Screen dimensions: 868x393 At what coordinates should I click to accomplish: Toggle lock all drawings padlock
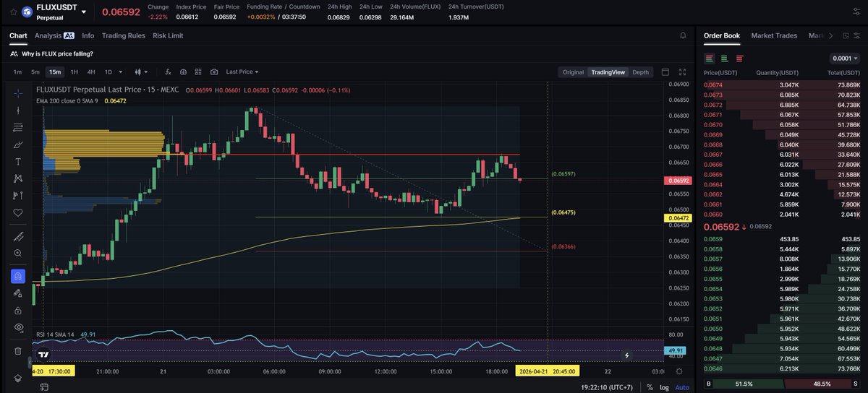pyautogui.click(x=18, y=310)
